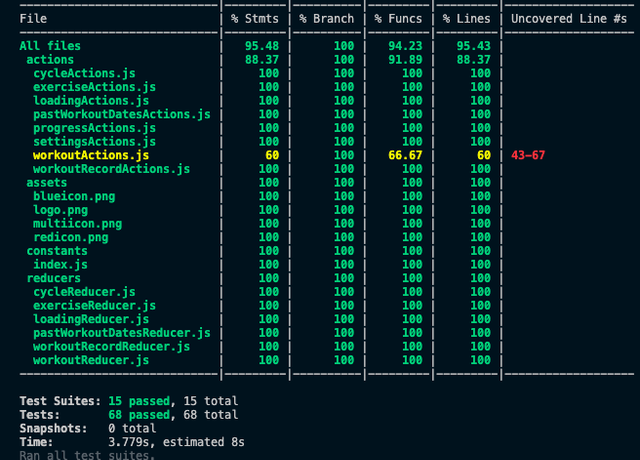This screenshot has height=460, width=640.
Task: Click the yellow workoutActions.js file name
Action: [91, 155]
